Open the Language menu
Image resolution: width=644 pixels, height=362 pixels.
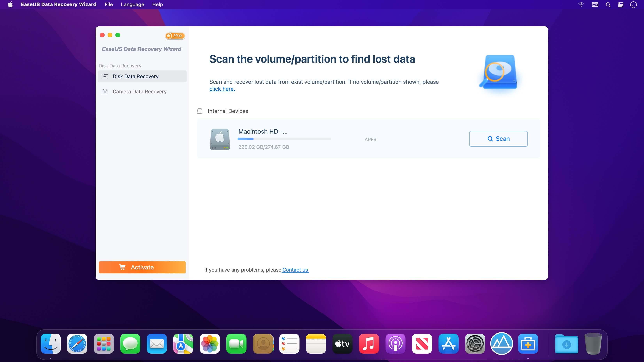click(132, 4)
